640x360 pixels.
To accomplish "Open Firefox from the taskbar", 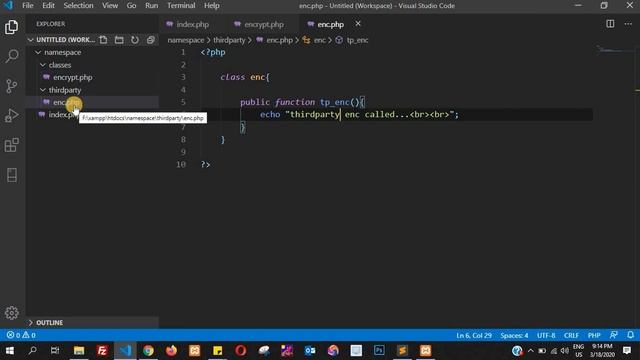I will (171, 350).
